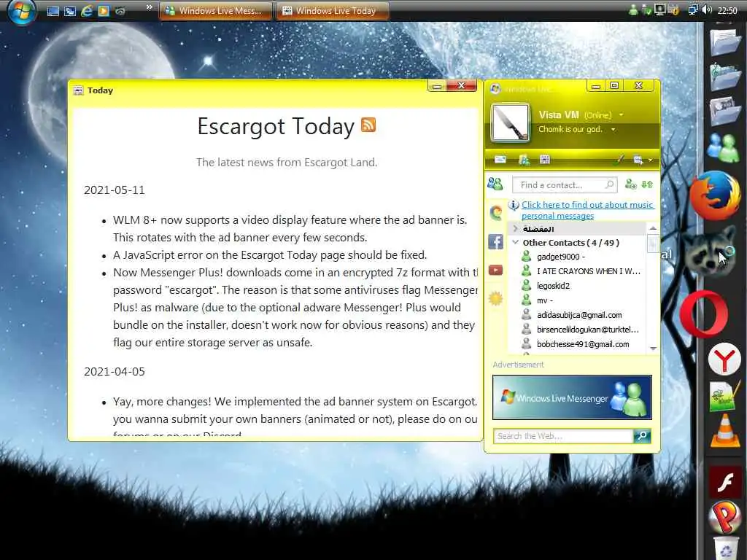Open the Facebook tab in Messenger sidebar
Viewport: 747px width, 560px height.
coord(495,242)
